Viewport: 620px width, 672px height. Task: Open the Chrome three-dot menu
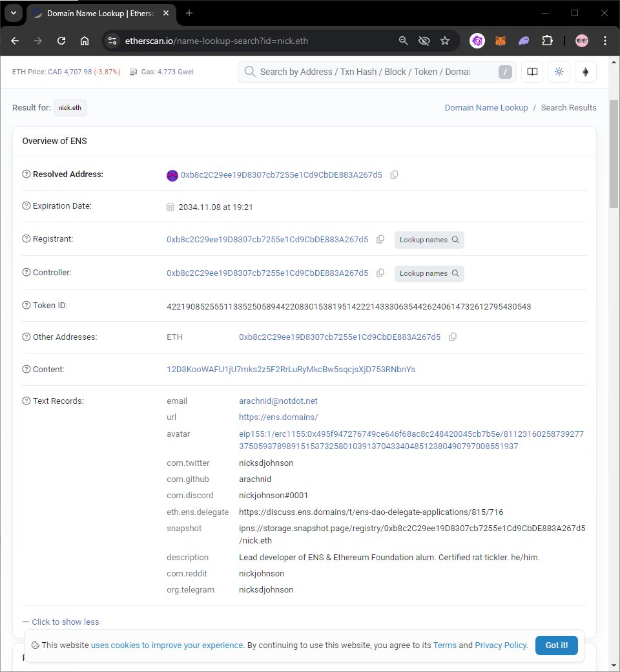point(604,41)
